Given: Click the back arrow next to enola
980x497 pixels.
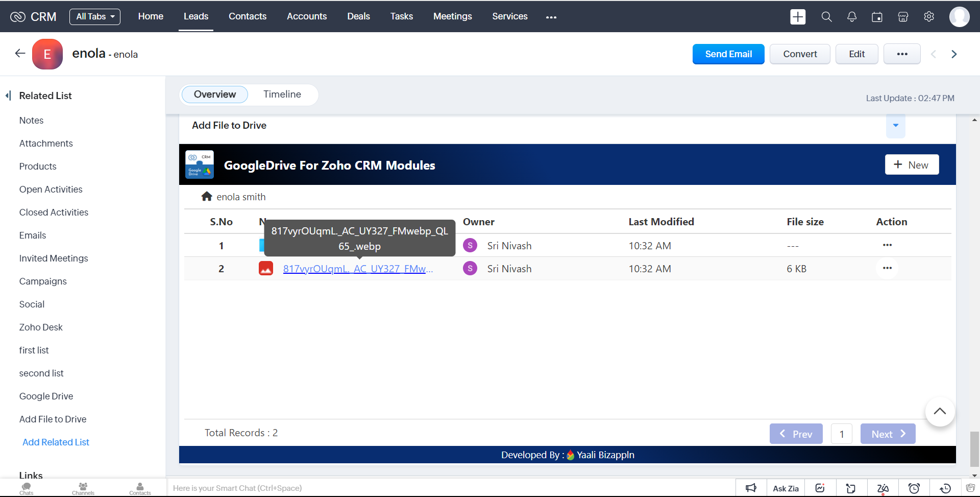Looking at the screenshot, I should pyautogui.click(x=20, y=54).
